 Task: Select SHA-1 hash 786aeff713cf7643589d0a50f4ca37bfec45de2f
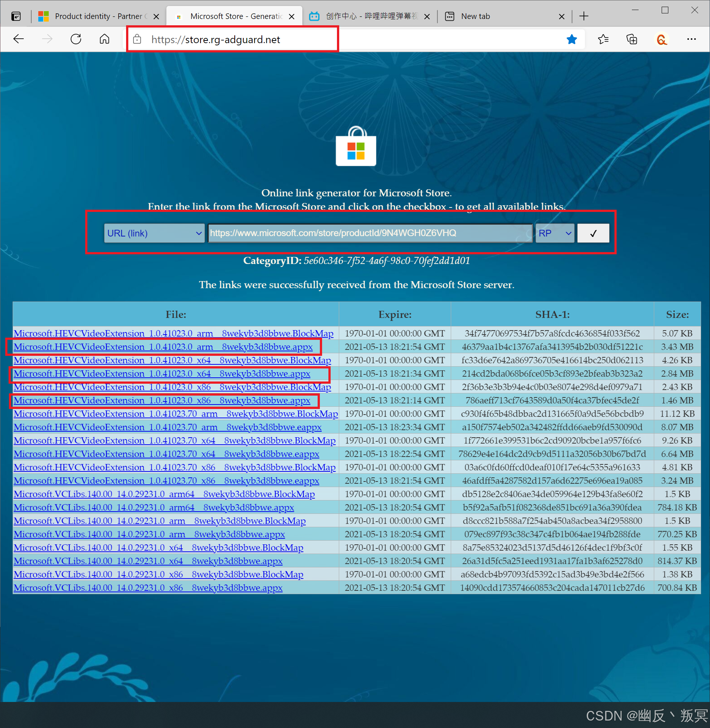point(552,400)
